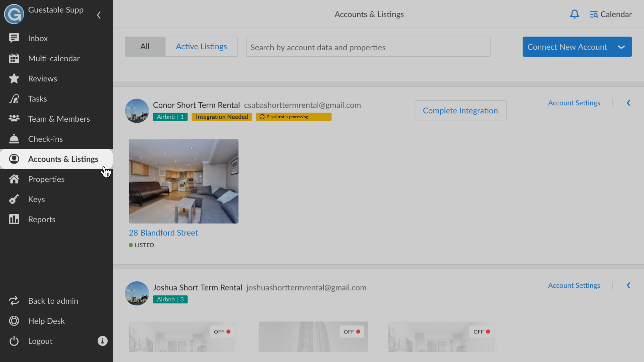The image size is (644, 362).
Task: Collapse the Joshua Short Term Rental section chevron
Action: (x=628, y=285)
